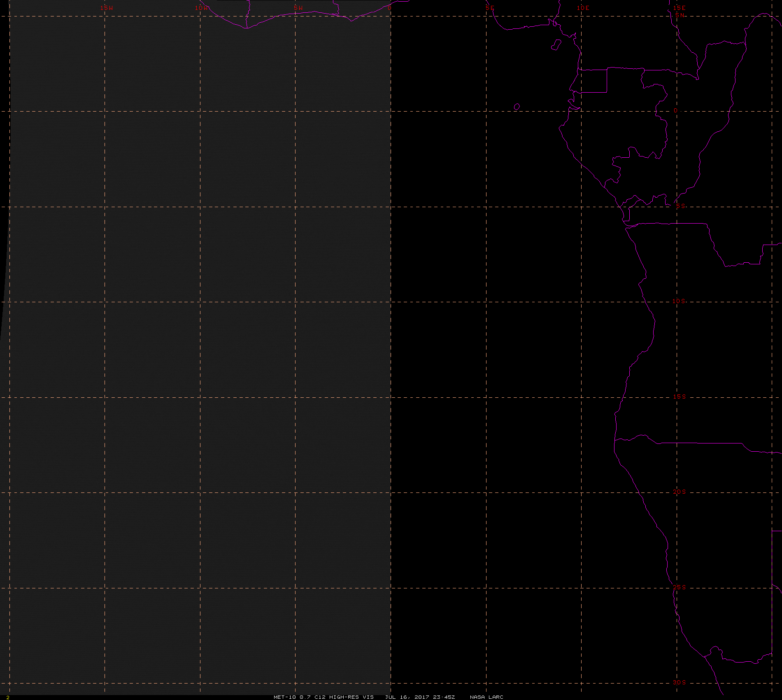Click the 25S latitude label
Image resolution: width=782 pixels, height=700 pixels.
coord(679,587)
